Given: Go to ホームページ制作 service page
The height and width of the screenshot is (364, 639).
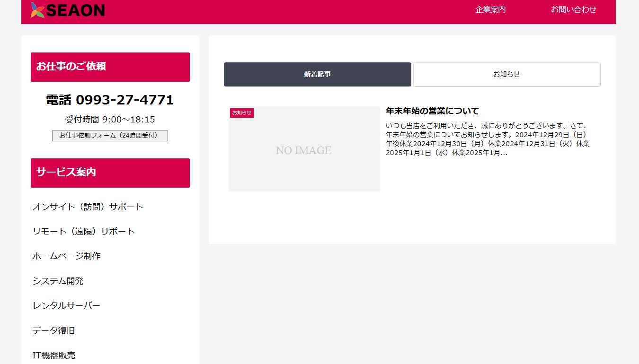Looking at the screenshot, I should (66, 256).
